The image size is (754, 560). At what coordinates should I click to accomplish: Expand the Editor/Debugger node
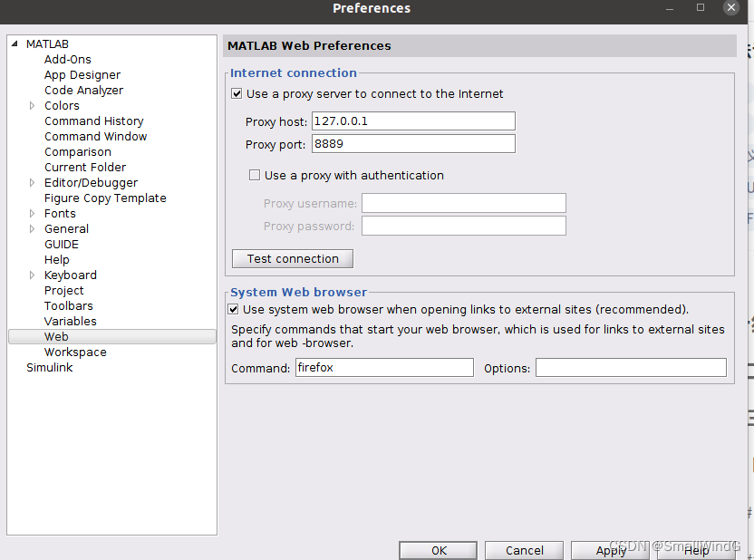(x=33, y=183)
